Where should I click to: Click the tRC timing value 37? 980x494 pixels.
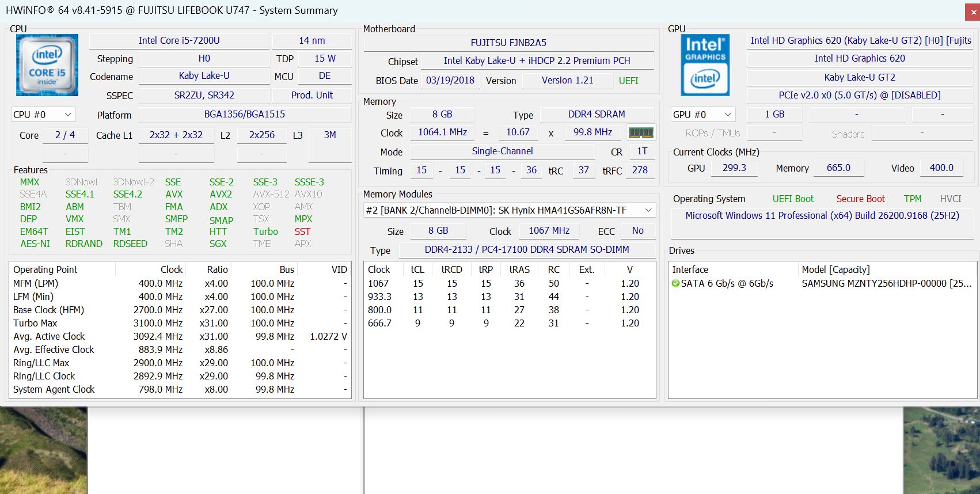pyautogui.click(x=584, y=170)
